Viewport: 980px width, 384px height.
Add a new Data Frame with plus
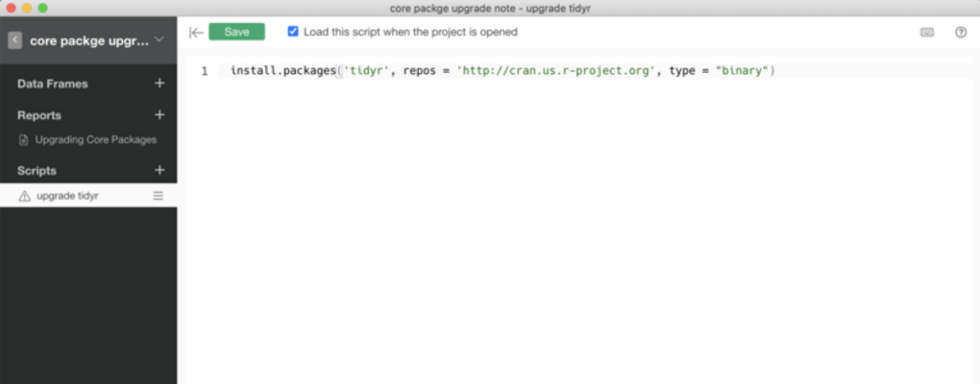[159, 84]
